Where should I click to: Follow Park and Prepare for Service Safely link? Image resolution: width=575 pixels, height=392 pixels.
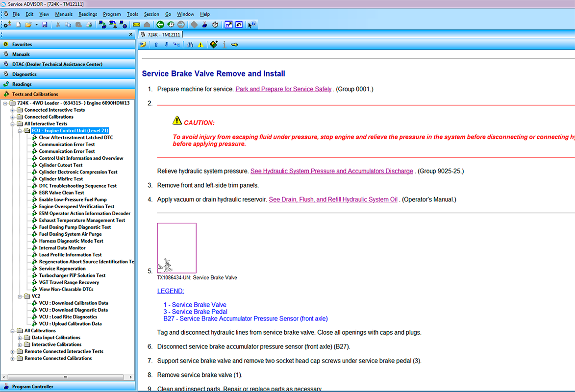pyautogui.click(x=283, y=89)
